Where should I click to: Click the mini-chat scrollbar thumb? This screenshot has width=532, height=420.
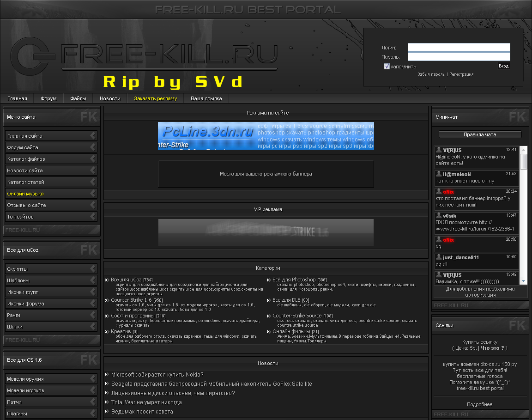[x=523, y=161]
